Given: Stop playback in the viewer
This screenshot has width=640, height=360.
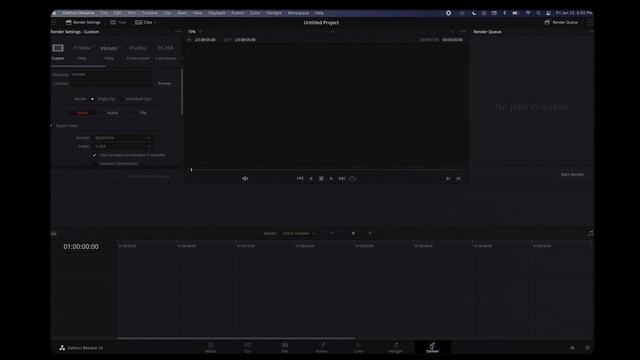Looking at the screenshot, I should coord(321,178).
